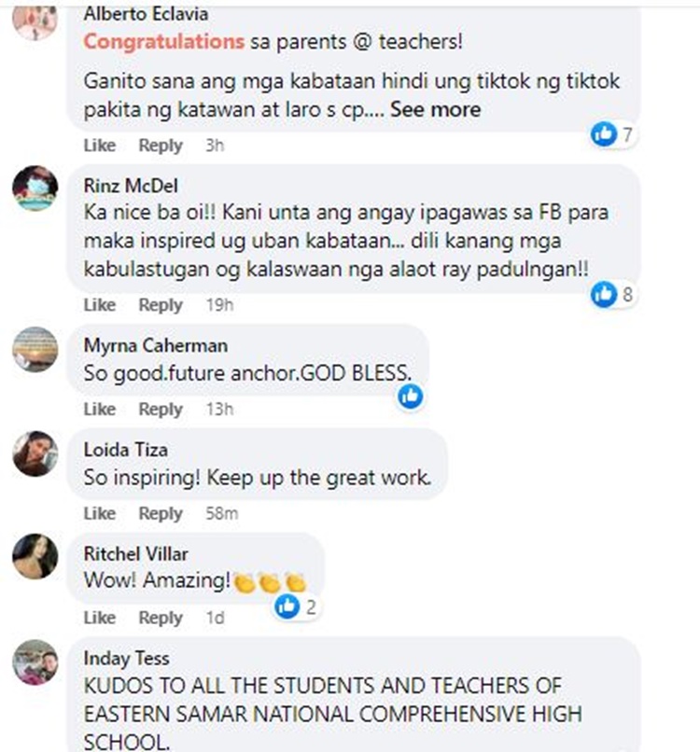Open the like reactions on Rinz McDel's comment

coord(612,294)
